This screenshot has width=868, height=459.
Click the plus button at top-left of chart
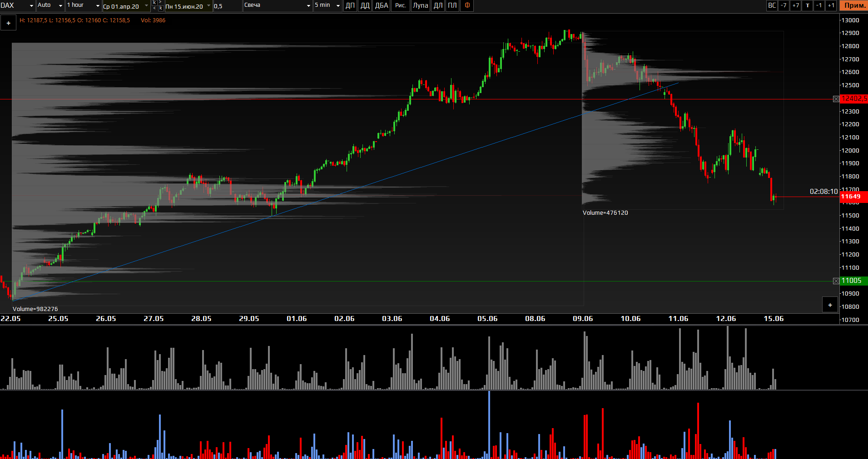click(x=8, y=23)
